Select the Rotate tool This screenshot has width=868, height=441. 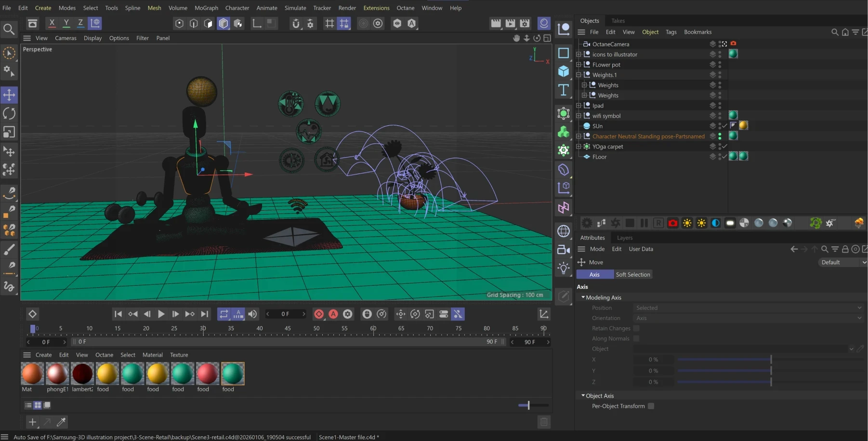pos(9,113)
